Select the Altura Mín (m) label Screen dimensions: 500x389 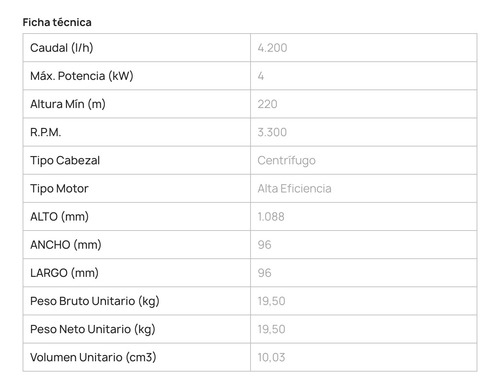coord(68,104)
